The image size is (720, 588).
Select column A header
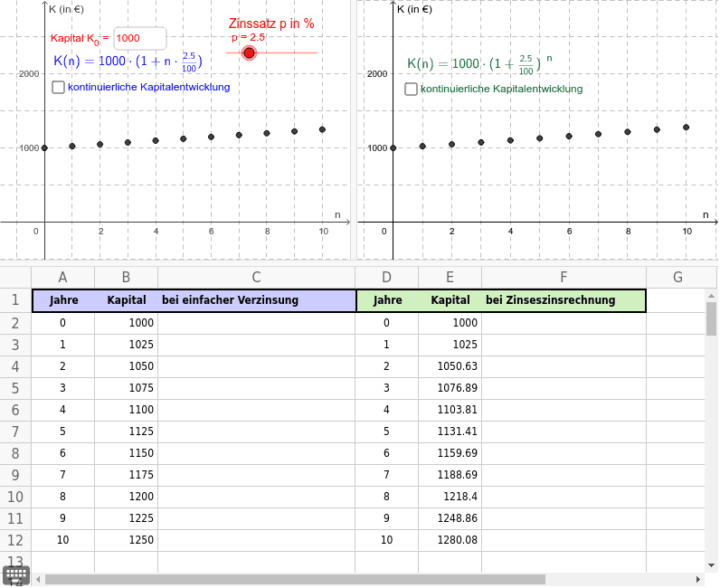tap(63, 277)
